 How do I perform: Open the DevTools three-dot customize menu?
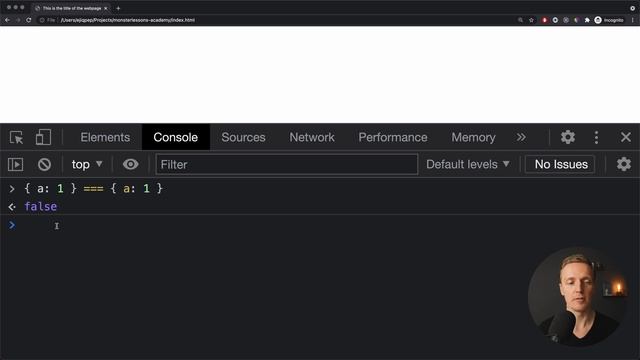596,137
